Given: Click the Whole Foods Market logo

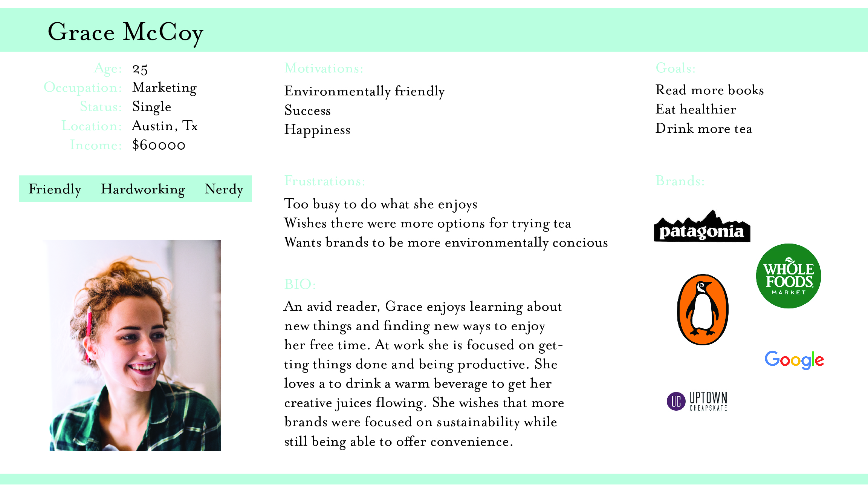Looking at the screenshot, I should [x=789, y=276].
